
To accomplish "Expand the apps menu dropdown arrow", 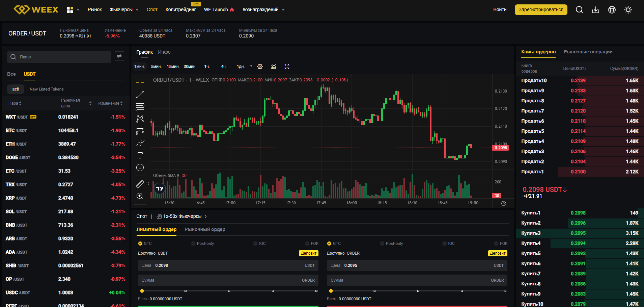I will tap(78, 10).
